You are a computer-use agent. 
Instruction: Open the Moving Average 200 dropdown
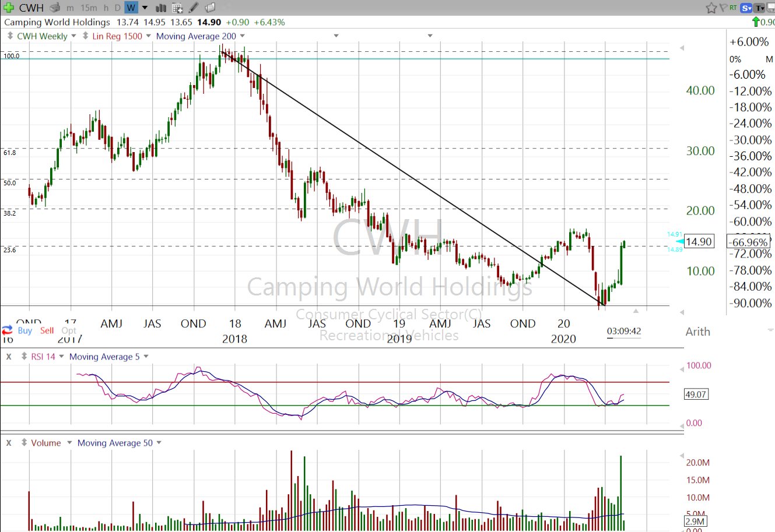[x=242, y=36]
